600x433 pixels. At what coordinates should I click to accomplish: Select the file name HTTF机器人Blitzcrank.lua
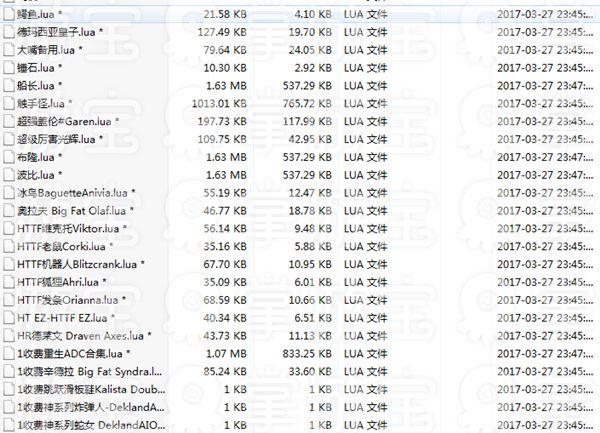click(77, 264)
